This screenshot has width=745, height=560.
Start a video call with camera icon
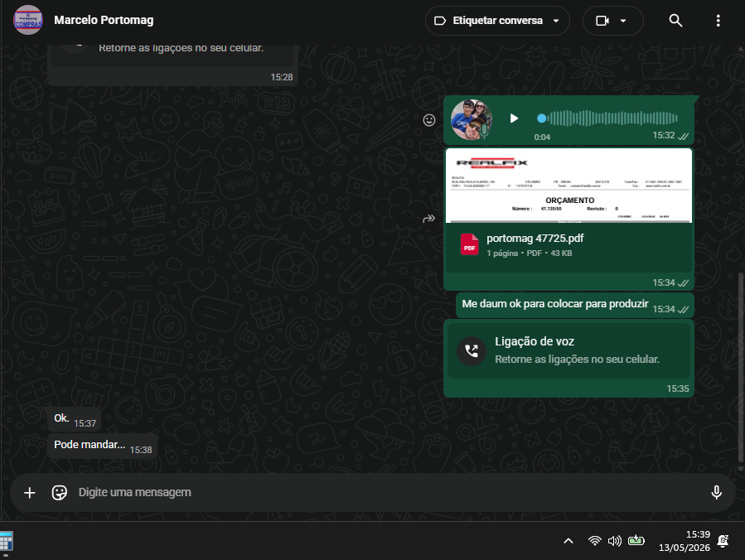point(602,21)
